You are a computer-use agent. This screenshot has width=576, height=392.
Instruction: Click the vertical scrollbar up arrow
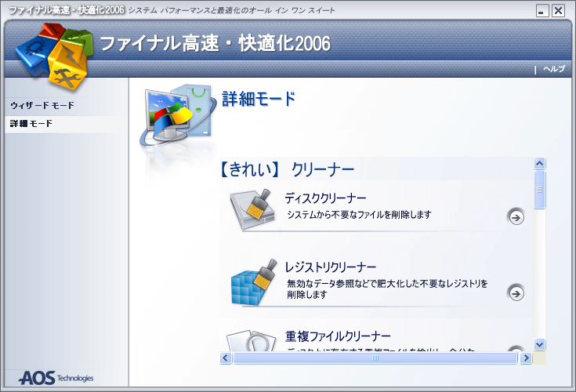coord(540,163)
